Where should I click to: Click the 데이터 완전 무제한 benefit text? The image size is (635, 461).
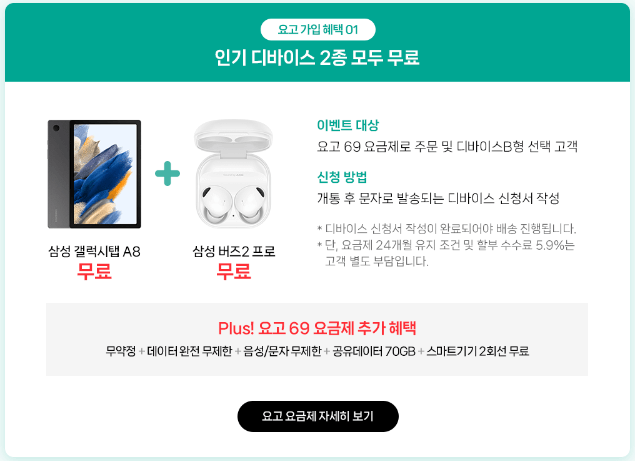pos(190,351)
